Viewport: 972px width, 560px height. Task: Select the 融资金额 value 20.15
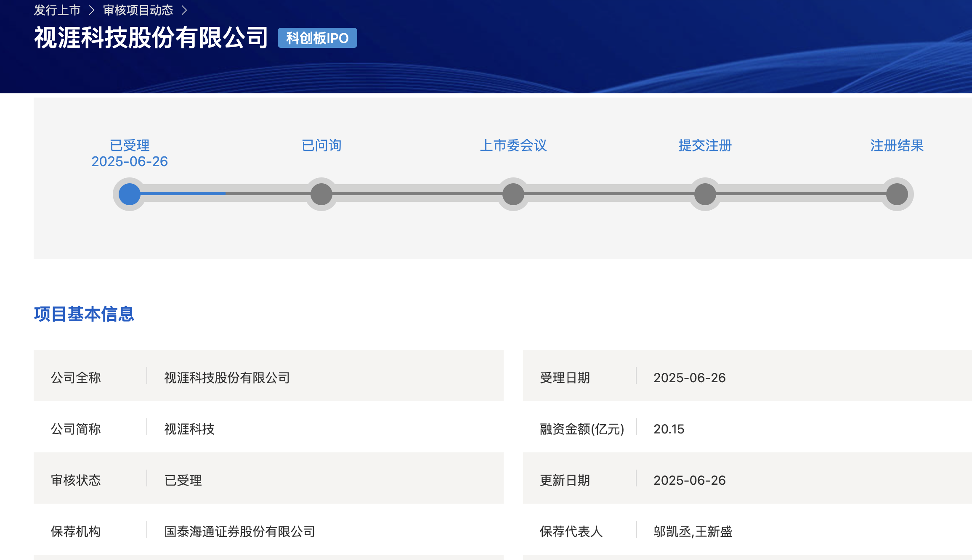click(x=669, y=429)
